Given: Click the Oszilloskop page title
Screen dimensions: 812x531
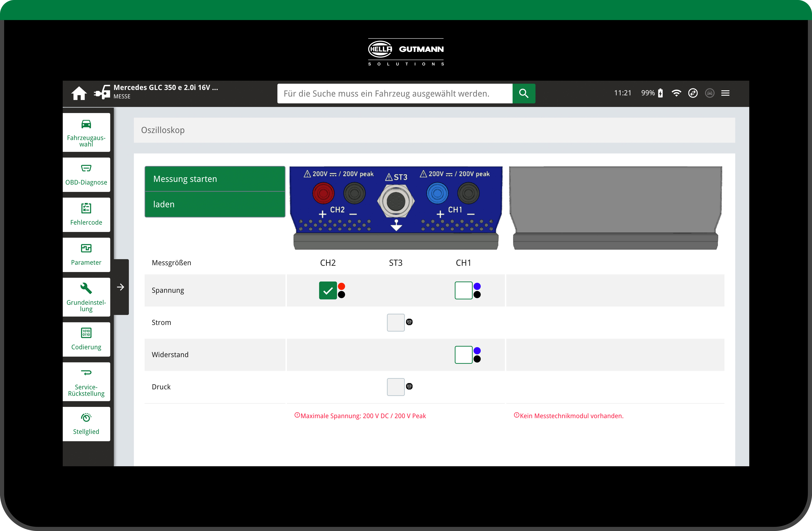Looking at the screenshot, I should click(163, 130).
